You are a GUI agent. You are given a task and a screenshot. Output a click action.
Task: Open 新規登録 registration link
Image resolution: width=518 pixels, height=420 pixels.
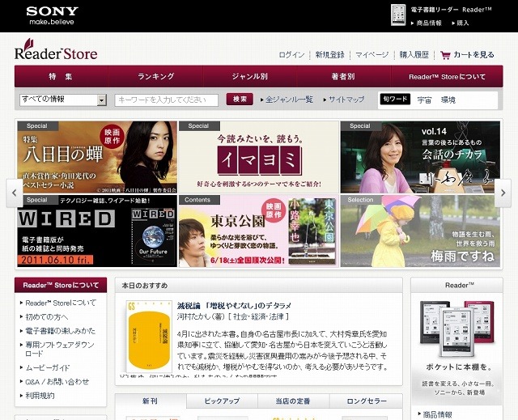329,55
